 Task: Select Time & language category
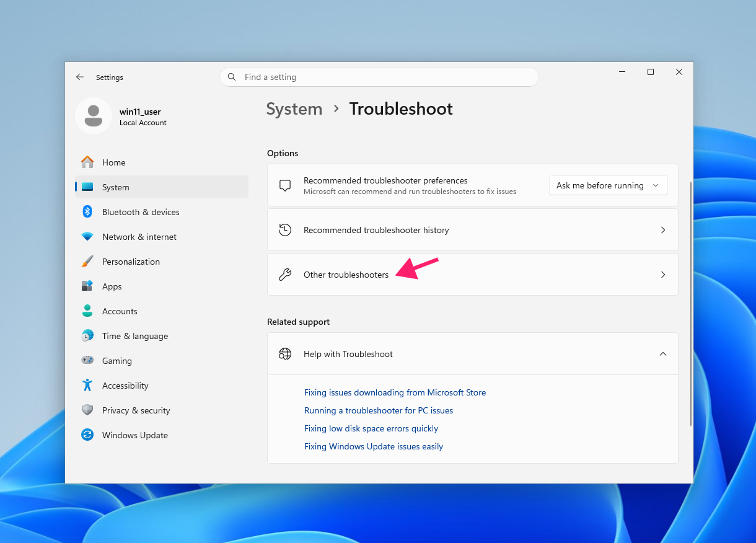[x=162, y=336]
